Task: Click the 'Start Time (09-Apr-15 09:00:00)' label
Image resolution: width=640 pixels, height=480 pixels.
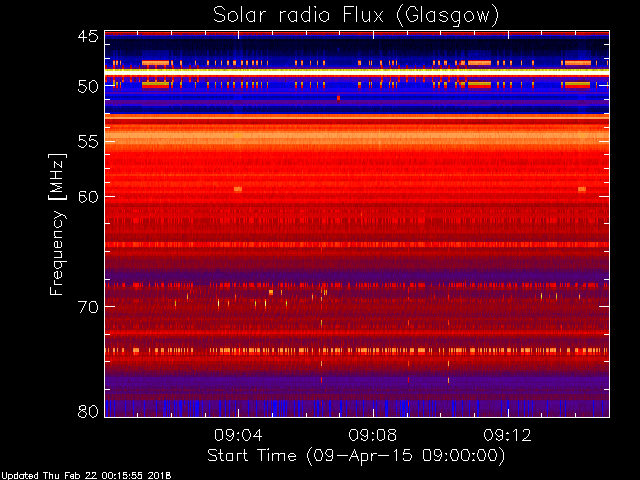Action: (356, 456)
